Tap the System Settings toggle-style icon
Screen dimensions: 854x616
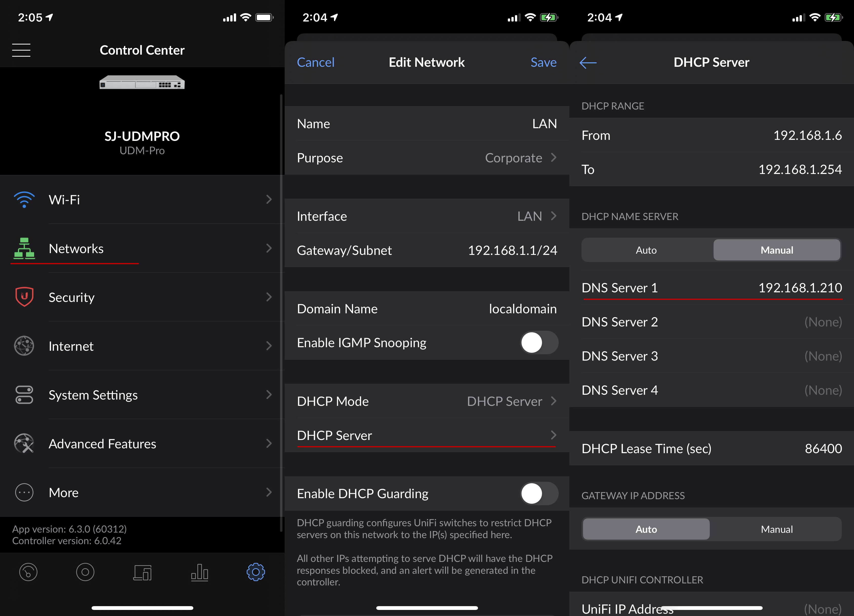(x=24, y=395)
